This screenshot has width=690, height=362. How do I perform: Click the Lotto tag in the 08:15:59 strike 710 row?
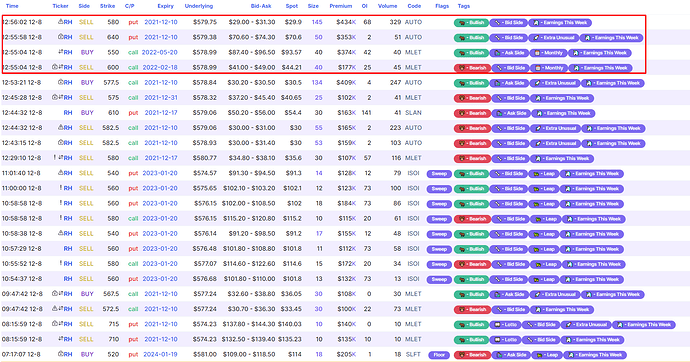pyautogui.click(x=505, y=340)
